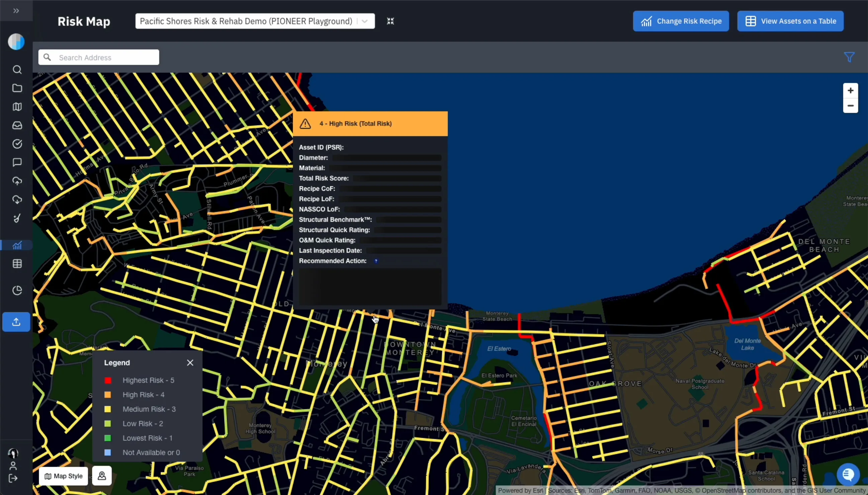Zoom out on the map
The image size is (868, 495).
coord(850,106)
